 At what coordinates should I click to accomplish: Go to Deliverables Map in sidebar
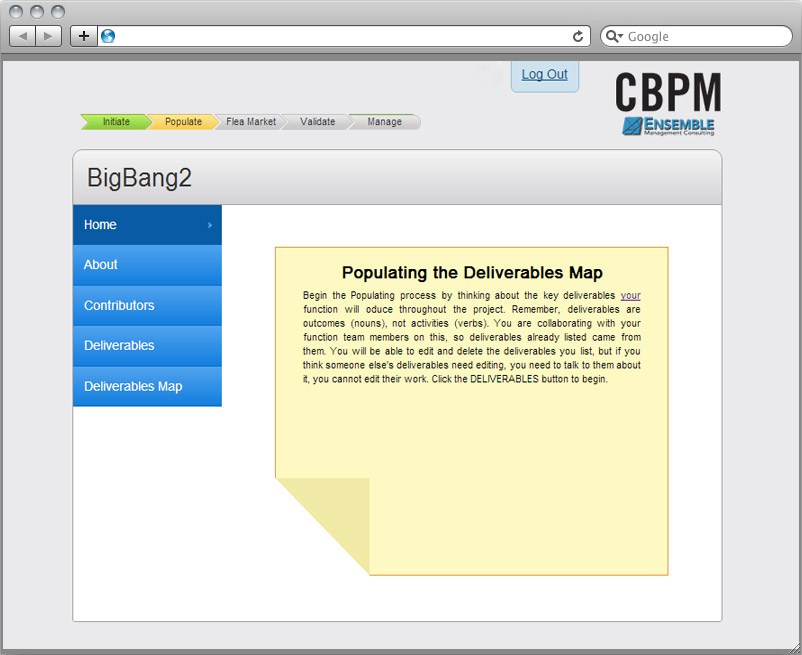[x=133, y=386]
